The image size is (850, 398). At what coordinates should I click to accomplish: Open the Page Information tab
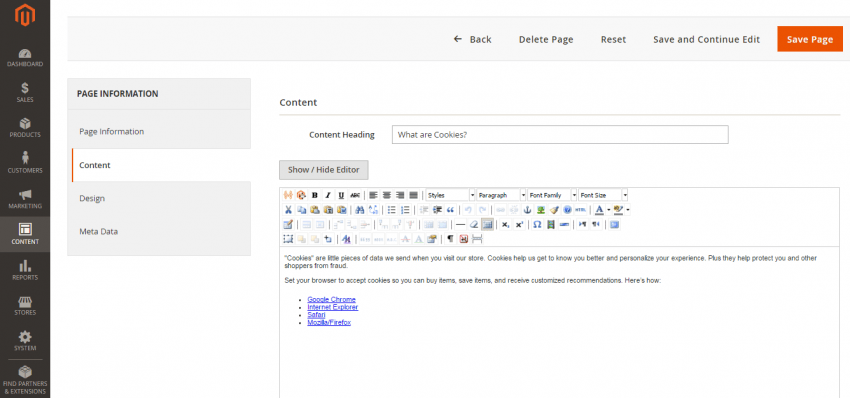point(159,132)
